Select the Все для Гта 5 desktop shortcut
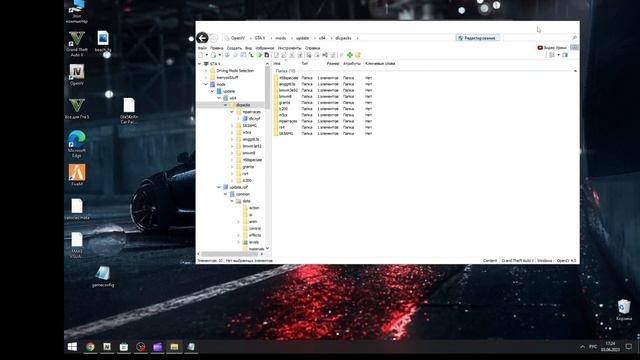Screen dimensions: 640x360 (x=77, y=109)
